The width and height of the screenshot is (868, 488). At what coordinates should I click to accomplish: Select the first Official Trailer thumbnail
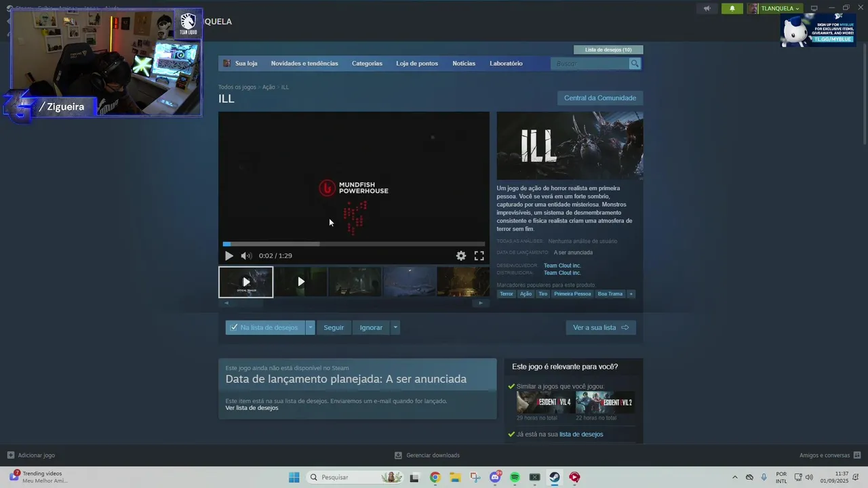point(246,282)
